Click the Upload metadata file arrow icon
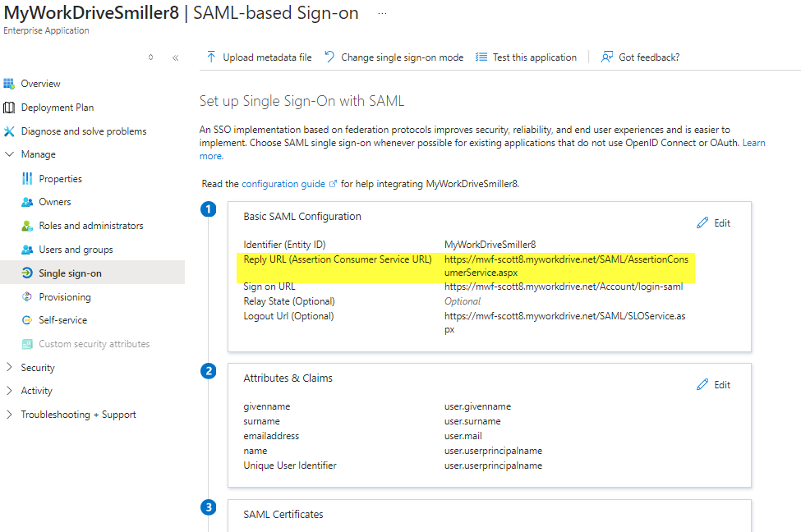This screenshot has height=532, width=801. [211, 57]
